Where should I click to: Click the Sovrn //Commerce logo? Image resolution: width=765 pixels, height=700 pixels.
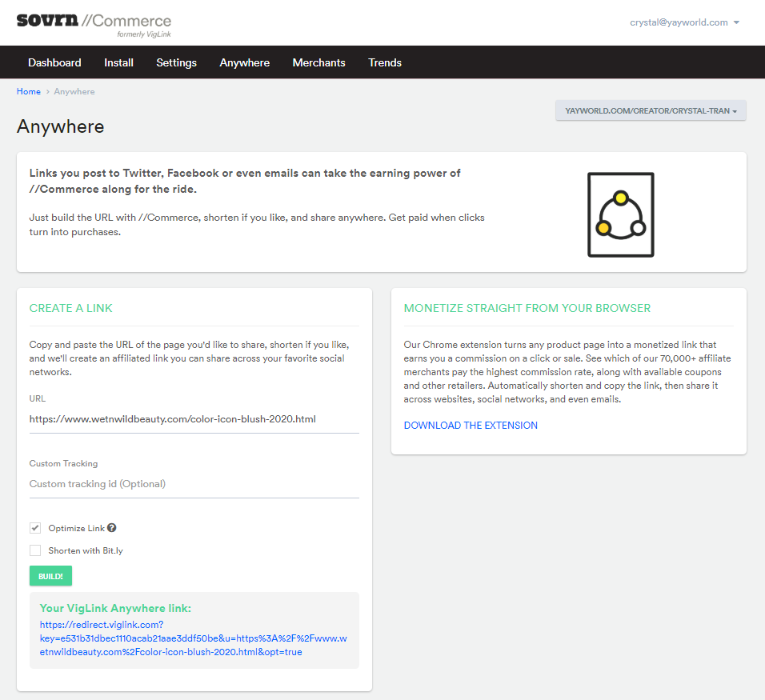(94, 25)
